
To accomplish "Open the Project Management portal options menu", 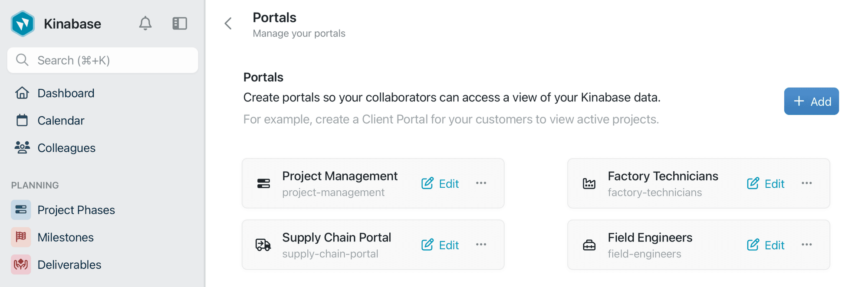I will click(481, 183).
